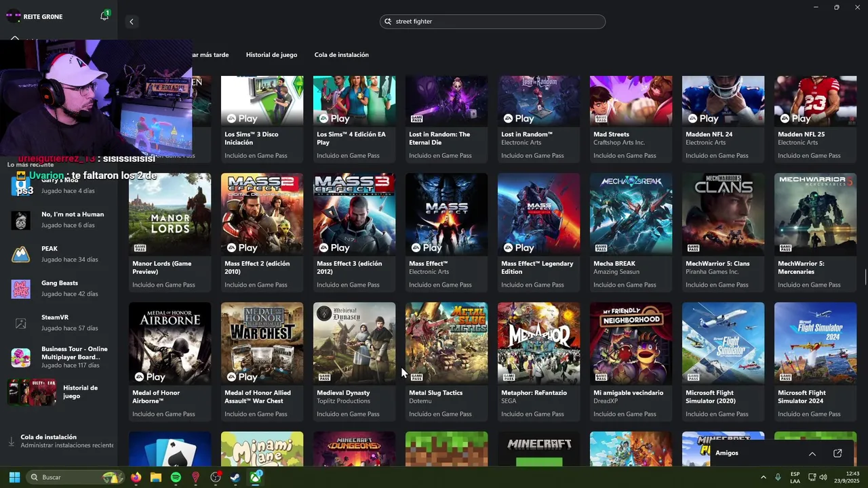
Task: Click the magnifier icon in search box
Action: pos(389,22)
